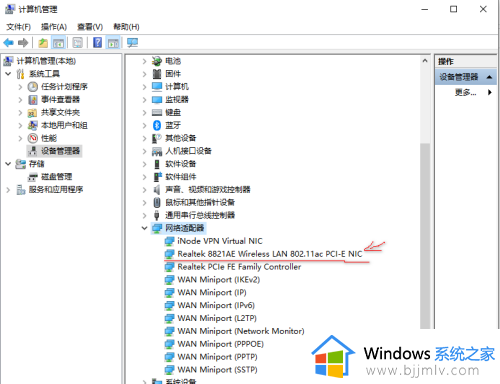Select 计算机管理(本地) root node

point(46,61)
